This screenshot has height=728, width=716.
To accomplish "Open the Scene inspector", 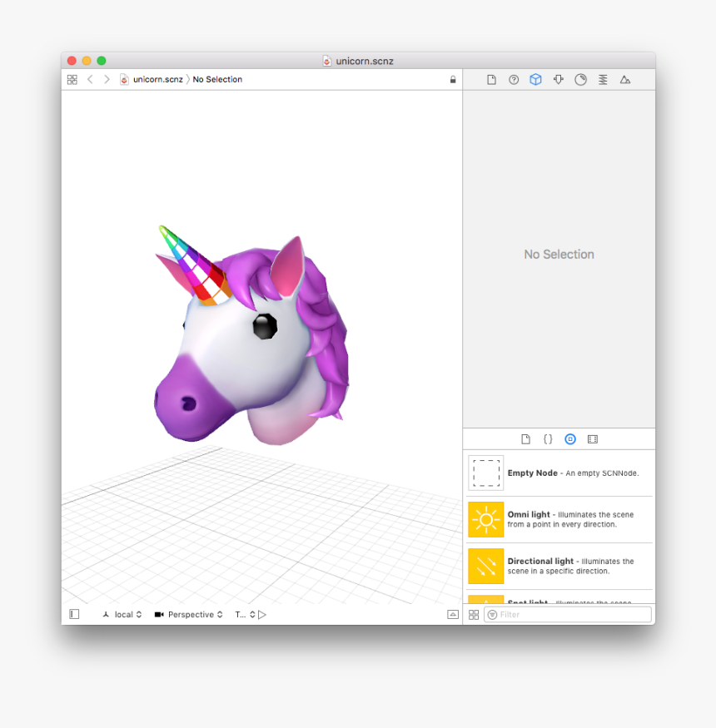I will click(625, 79).
